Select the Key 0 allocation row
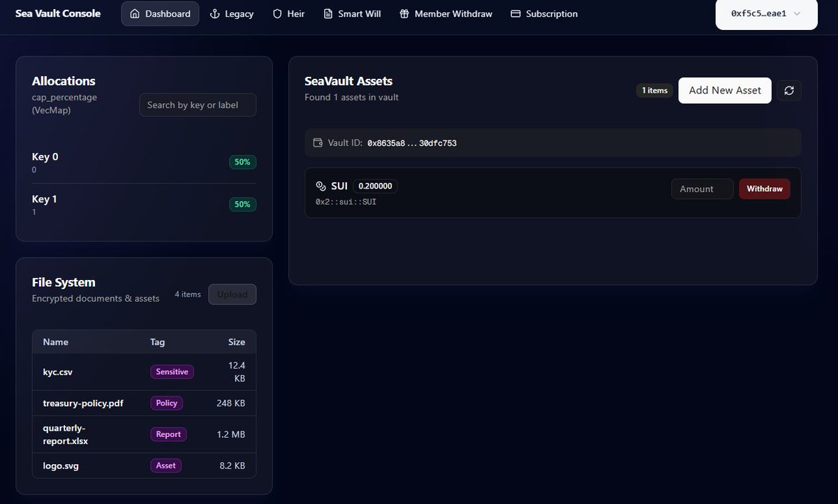Viewport: 838px width, 504px height. [x=144, y=162]
